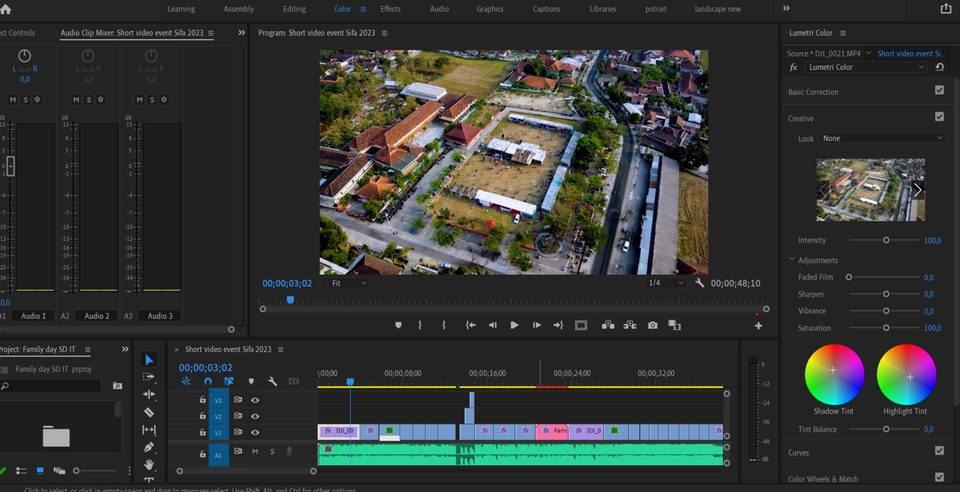960x492 pixels.
Task: Reset the Lumetri Color effect
Action: click(939, 67)
